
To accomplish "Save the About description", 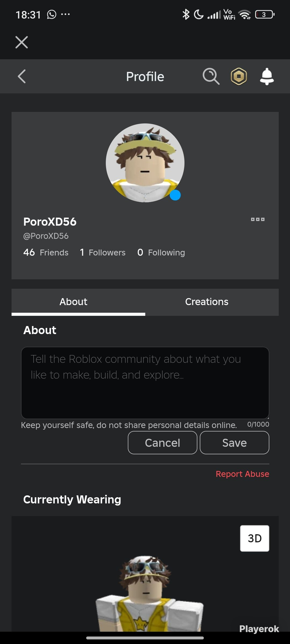I will tap(234, 443).
